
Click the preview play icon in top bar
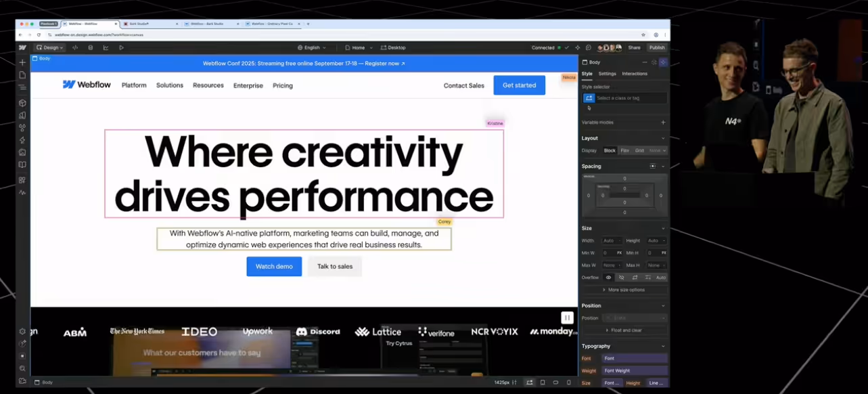[x=121, y=47]
